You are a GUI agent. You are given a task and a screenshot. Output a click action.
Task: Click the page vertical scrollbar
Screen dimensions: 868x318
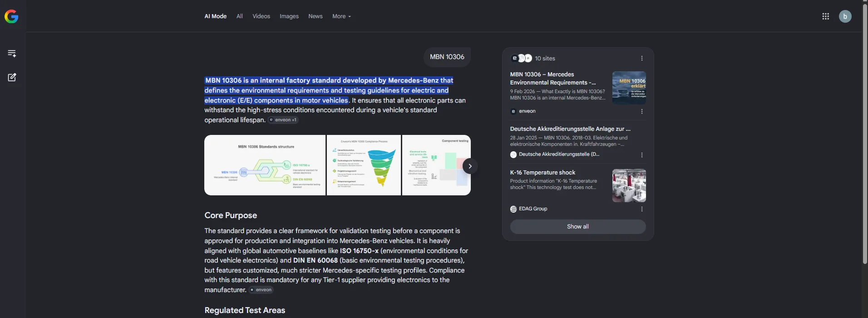[x=865, y=134]
